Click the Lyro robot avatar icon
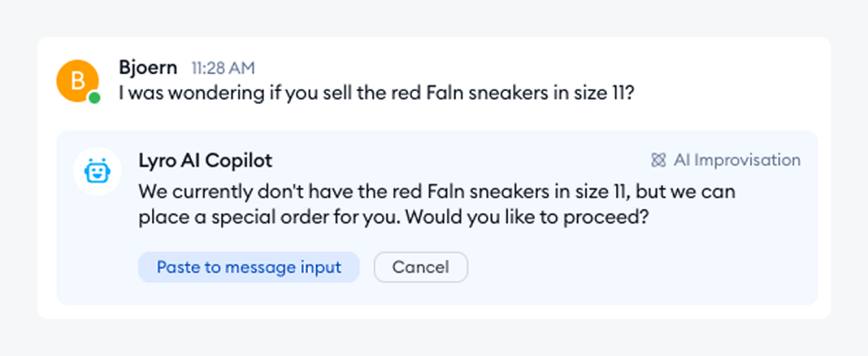868x356 pixels. pos(96,173)
